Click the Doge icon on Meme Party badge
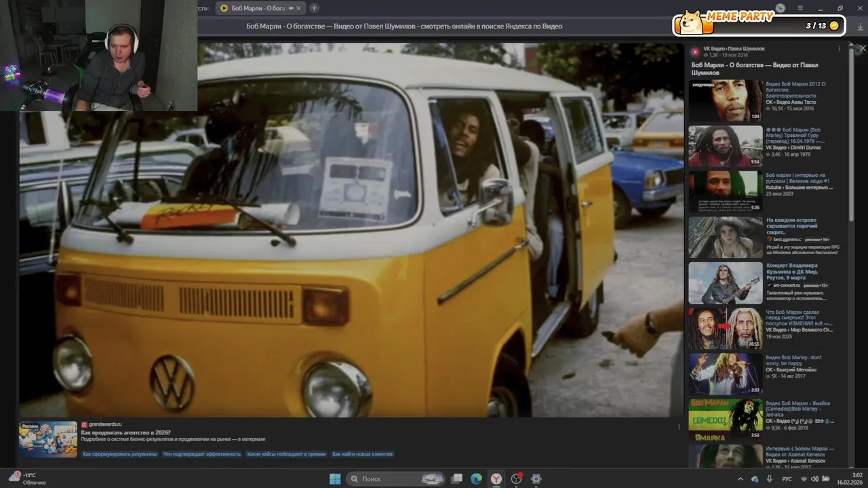This screenshot has width=868, height=488. coord(692,22)
